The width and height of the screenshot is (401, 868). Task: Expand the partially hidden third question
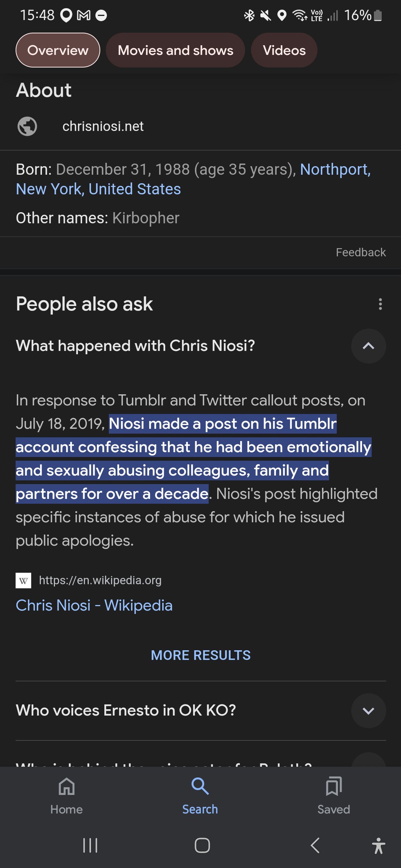(x=368, y=760)
